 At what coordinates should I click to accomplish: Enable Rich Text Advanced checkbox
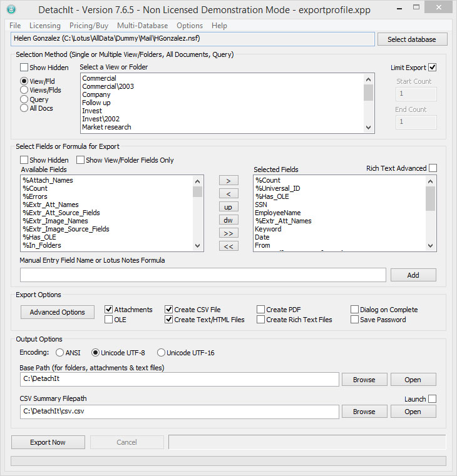(x=433, y=168)
